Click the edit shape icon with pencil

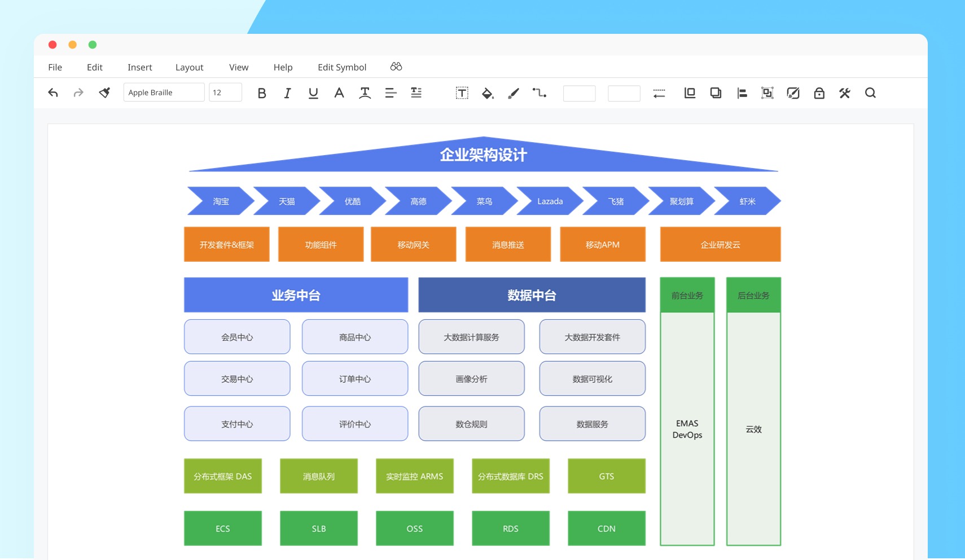coord(793,93)
